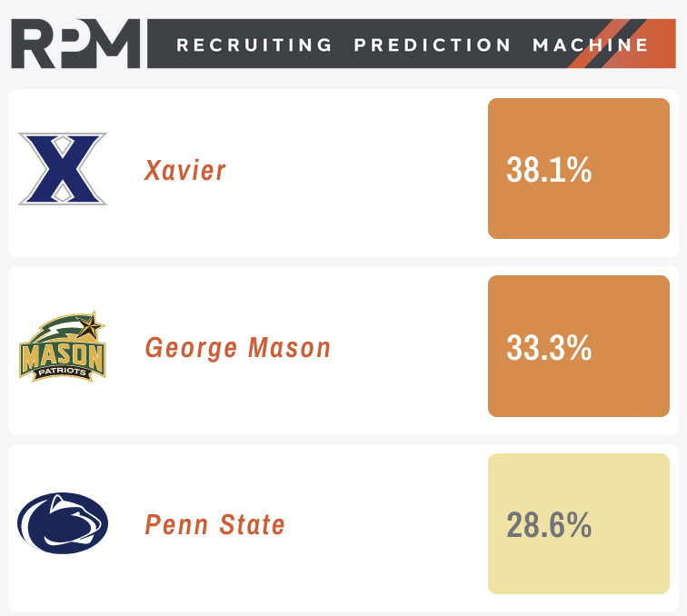Click the George Mason Patriots logo

pyautogui.click(x=63, y=346)
